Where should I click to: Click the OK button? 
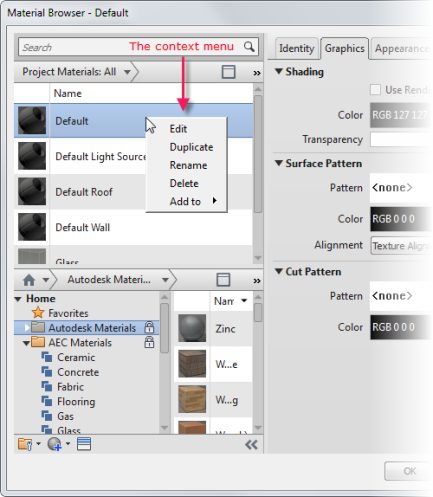(409, 471)
